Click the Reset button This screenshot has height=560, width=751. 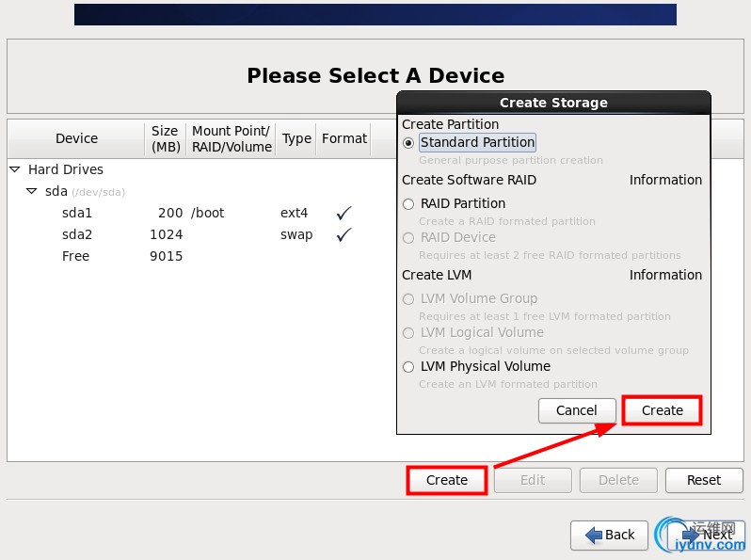(704, 480)
